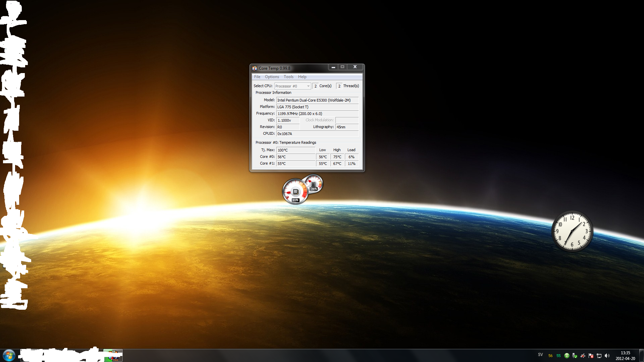Click the CPU usage gauge gadget showing 11%

[x=295, y=192]
